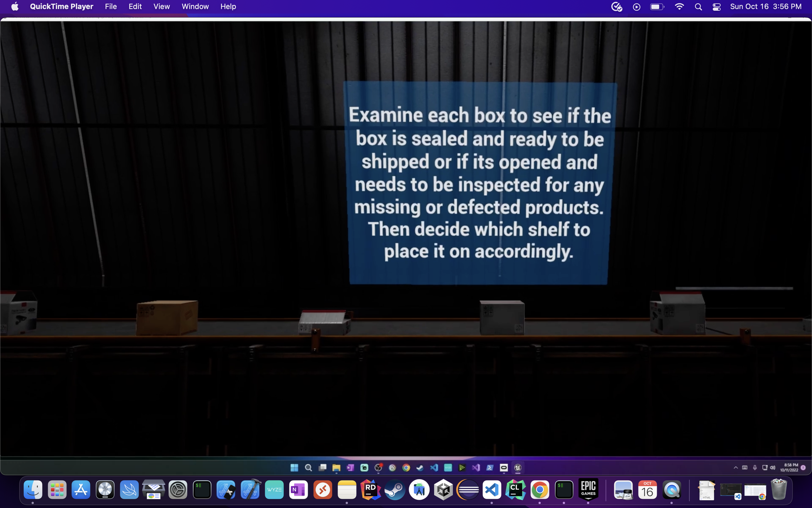812x508 pixels.
Task: Open the App Store in Dock
Action: point(81,490)
